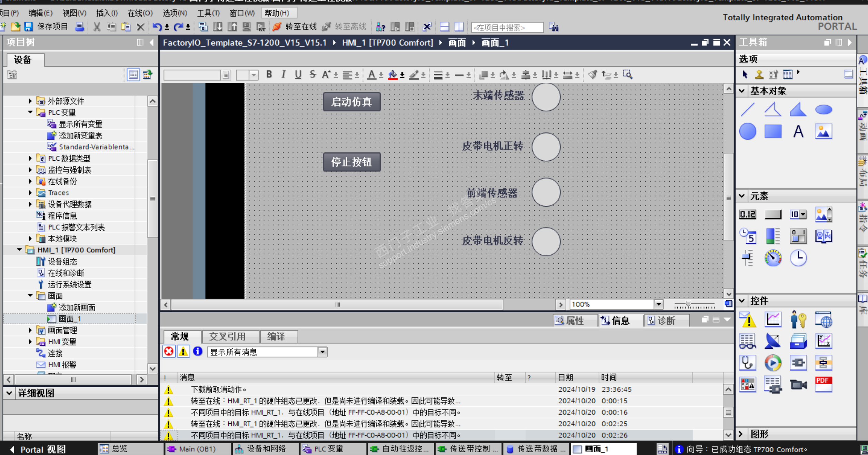868x455 pixels.
Task: Choose the Gauge element icon
Action: click(773, 258)
